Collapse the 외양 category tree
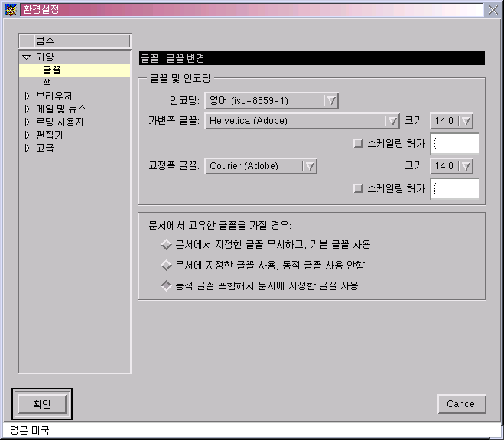504x440 pixels. (x=27, y=57)
